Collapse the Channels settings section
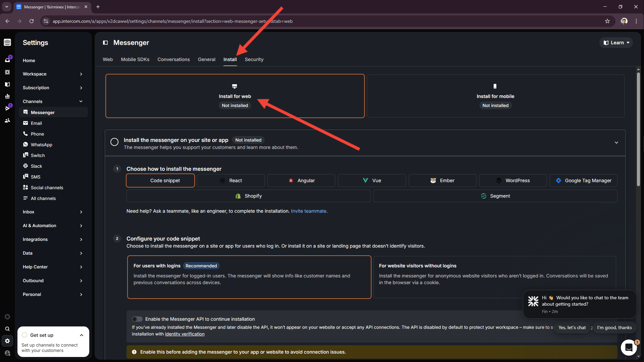This screenshot has width=644, height=362. tap(53, 101)
